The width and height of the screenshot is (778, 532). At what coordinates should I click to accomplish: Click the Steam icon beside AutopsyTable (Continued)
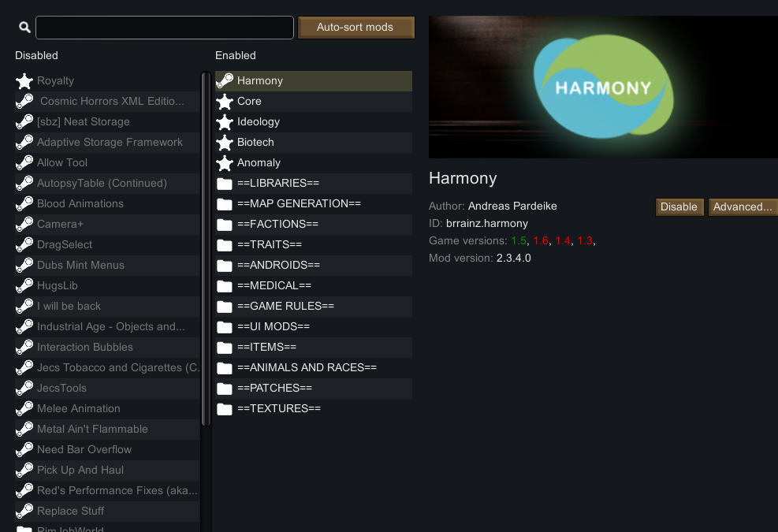pos(24,184)
